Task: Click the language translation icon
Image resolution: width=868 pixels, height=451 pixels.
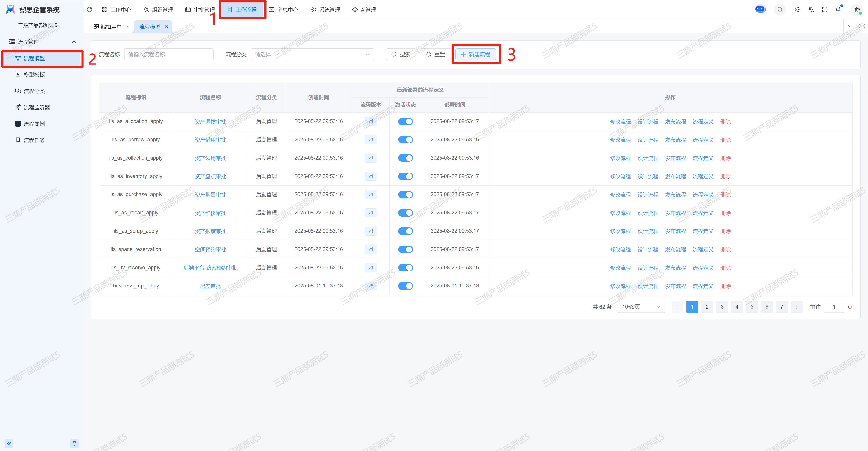Action: tap(811, 9)
